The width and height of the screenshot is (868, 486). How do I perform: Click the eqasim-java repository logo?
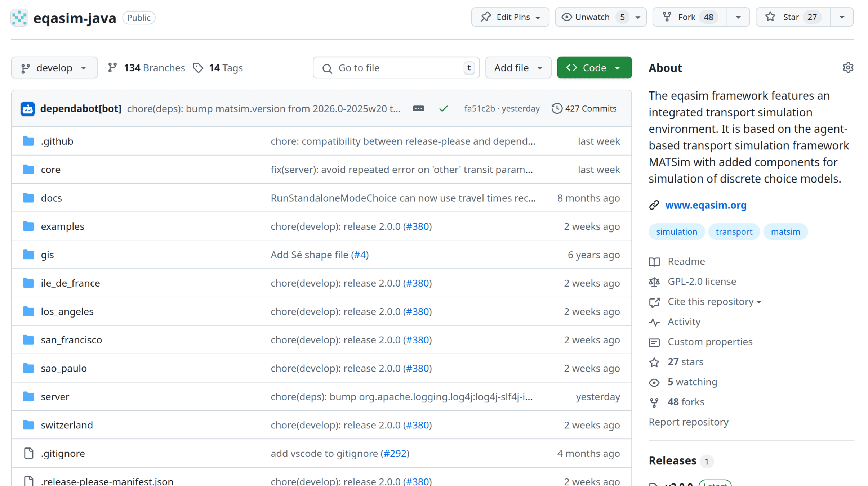(x=19, y=18)
